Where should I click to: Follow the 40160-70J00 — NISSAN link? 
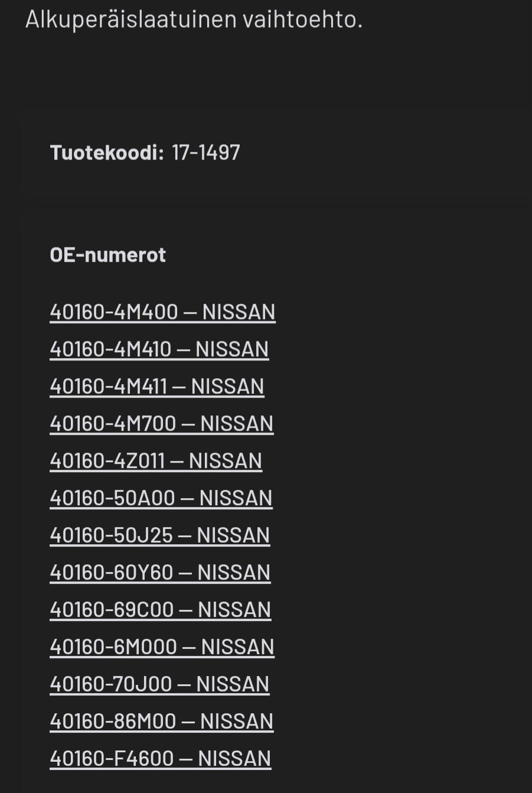(159, 684)
